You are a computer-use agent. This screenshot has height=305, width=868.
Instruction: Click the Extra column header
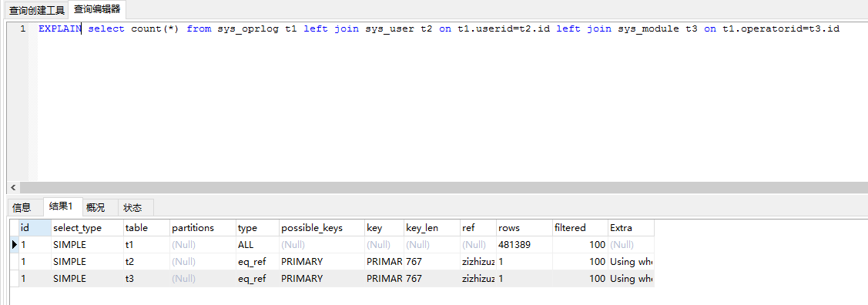pos(631,227)
